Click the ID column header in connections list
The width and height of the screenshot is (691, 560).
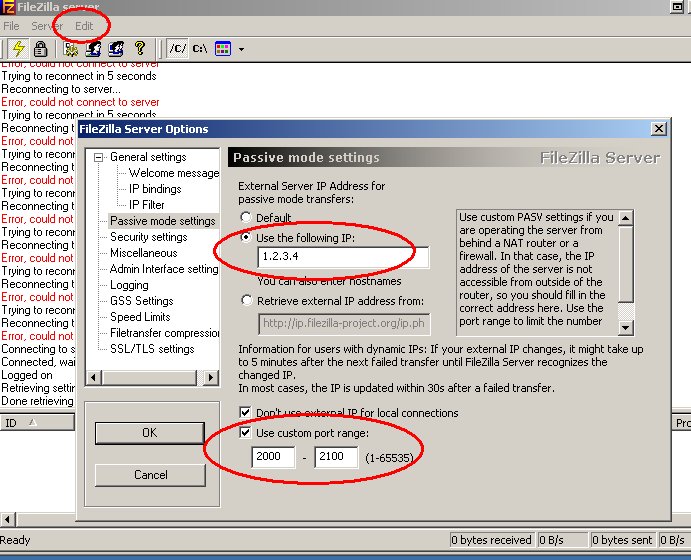(x=37, y=423)
